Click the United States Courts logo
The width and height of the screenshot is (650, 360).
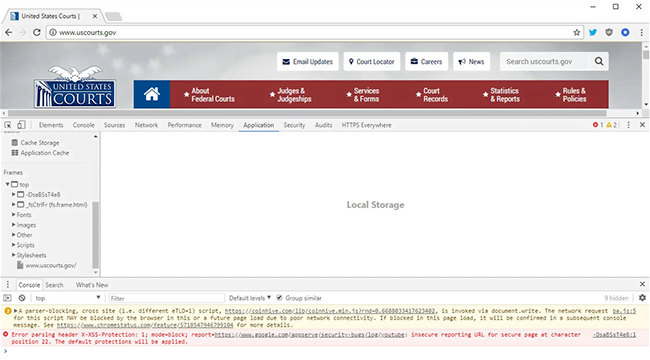(x=75, y=86)
